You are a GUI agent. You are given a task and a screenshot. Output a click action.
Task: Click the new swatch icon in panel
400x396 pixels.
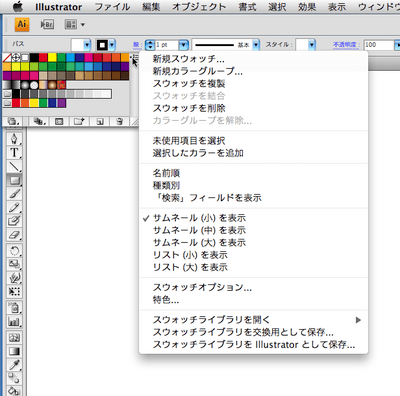click(100, 122)
